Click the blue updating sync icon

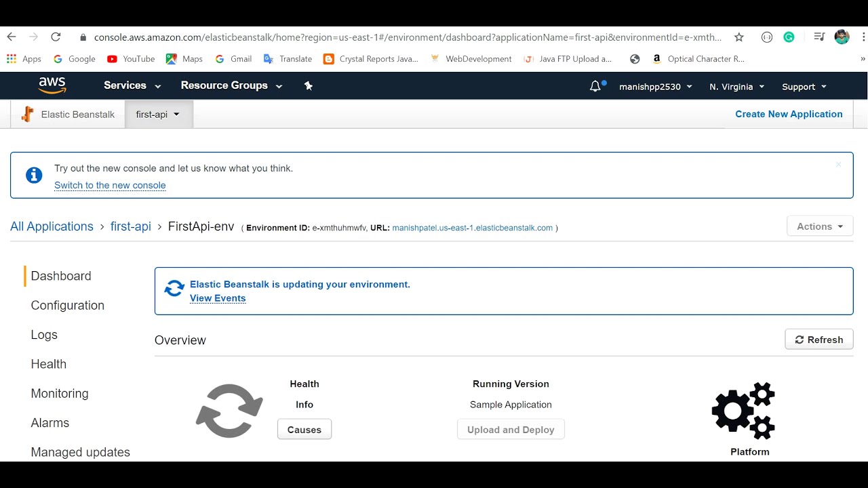click(174, 289)
